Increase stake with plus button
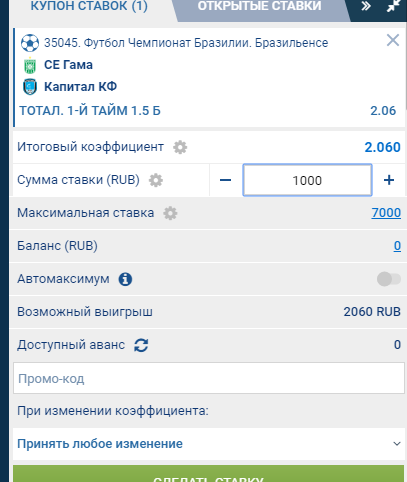This screenshot has height=482, width=407. coord(389,180)
